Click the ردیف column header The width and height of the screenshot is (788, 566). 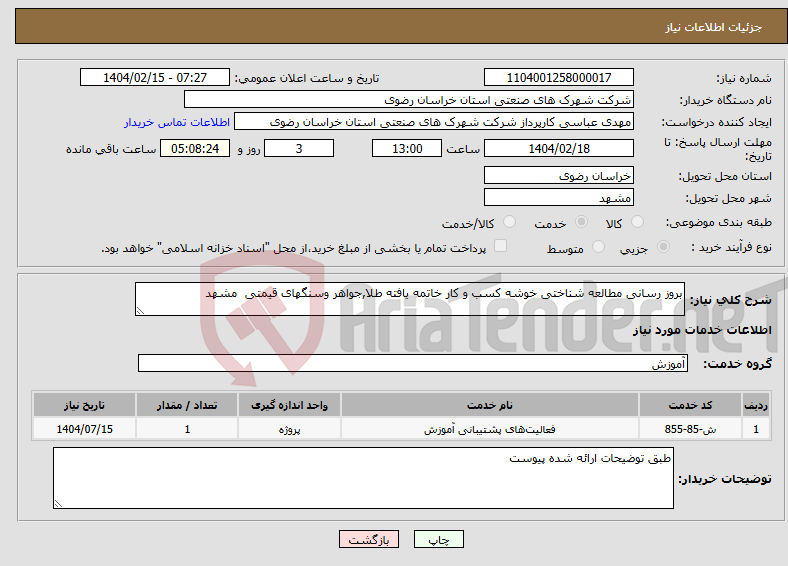pos(756,405)
